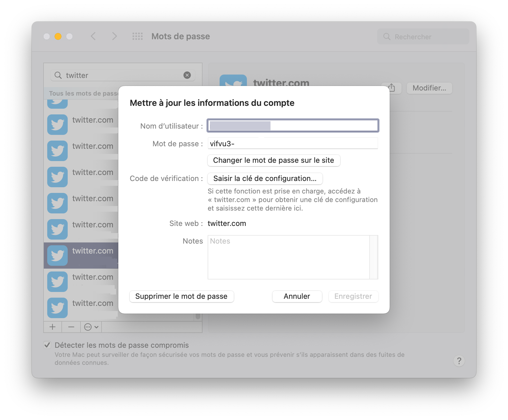Image resolution: width=508 pixels, height=420 pixels.
Task: Click the share icon next to Modifier
Action: [393, 88]
